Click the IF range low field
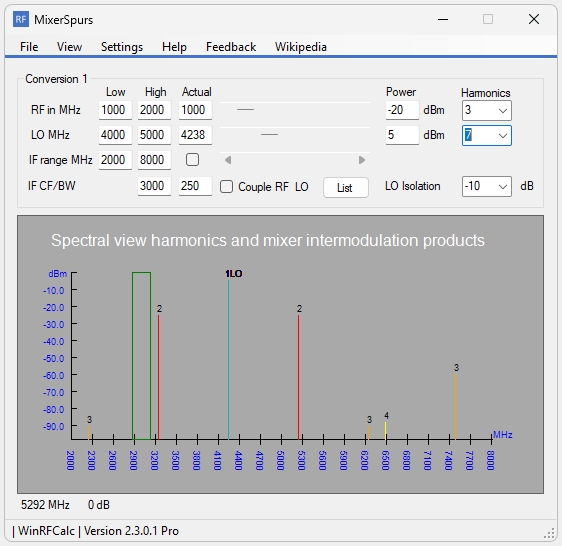Viewport: 562px width, 546px height. tap(115, 160)
